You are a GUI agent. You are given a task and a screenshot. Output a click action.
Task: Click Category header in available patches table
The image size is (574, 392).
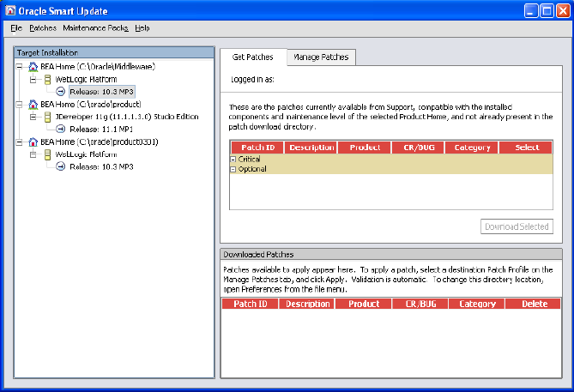coord(472,148)
